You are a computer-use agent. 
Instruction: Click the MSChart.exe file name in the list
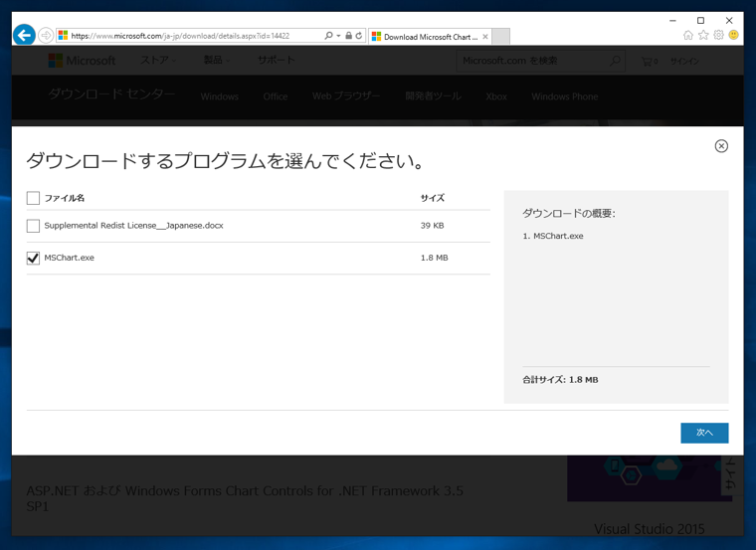pyautogui.click(x=69, y=258)
